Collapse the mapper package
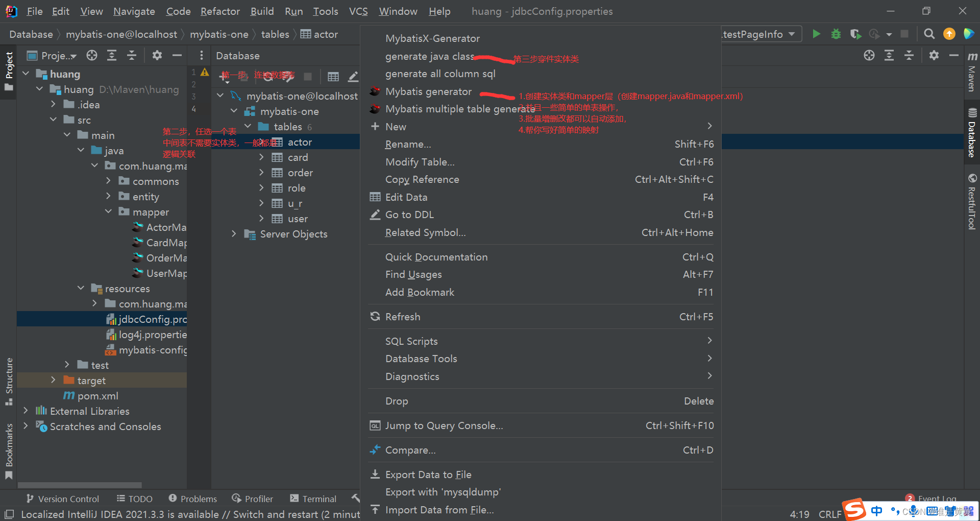Image resolution: width=980 pixels, height=521 pixels. [x=108, y=212]
